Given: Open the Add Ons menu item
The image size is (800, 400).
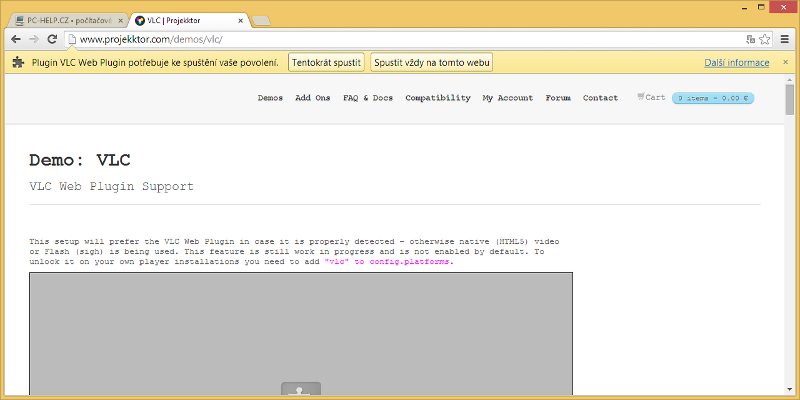Looking at the screenshot, I should point(312,98).
